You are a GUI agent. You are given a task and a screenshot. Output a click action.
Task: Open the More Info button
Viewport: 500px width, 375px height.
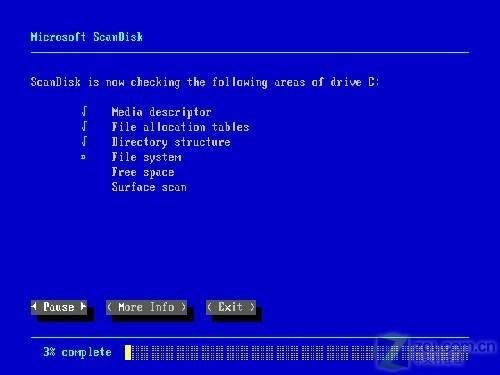pos(146,307)
